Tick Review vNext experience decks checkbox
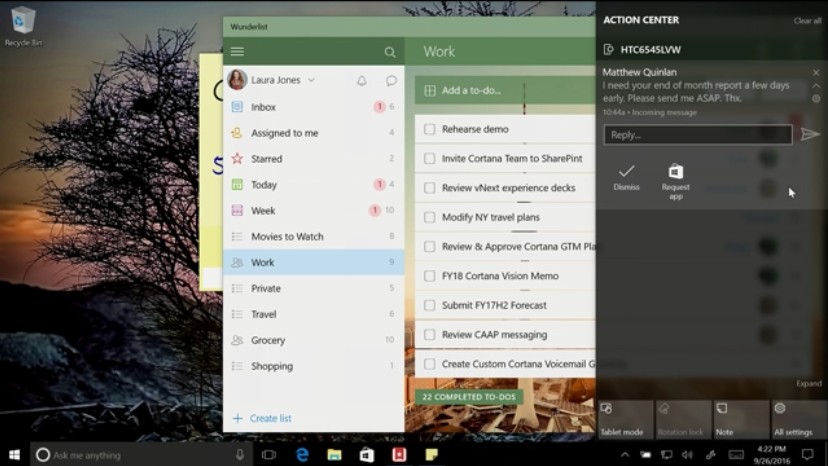The width and height of the screenshot is (828, 466). click(x=430, y=188)
